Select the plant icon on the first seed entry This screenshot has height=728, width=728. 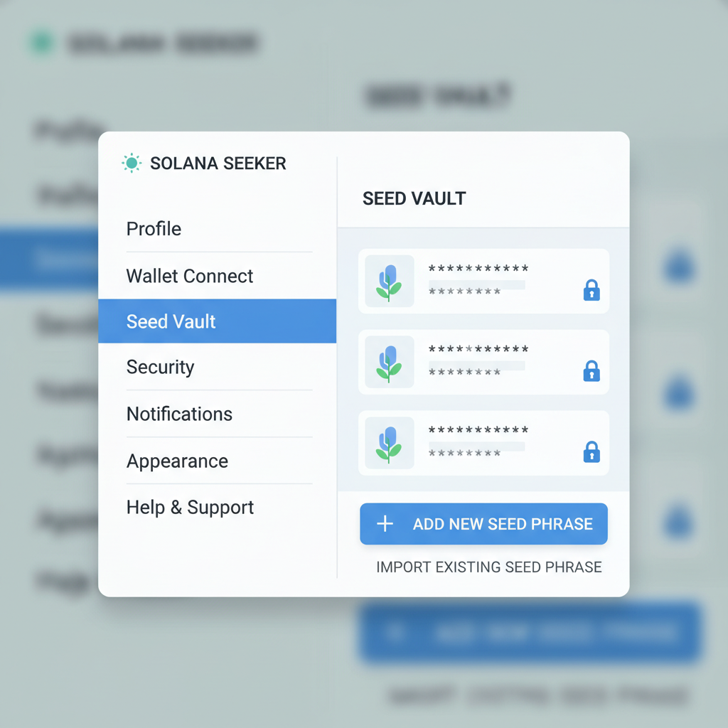coord(388,280)
